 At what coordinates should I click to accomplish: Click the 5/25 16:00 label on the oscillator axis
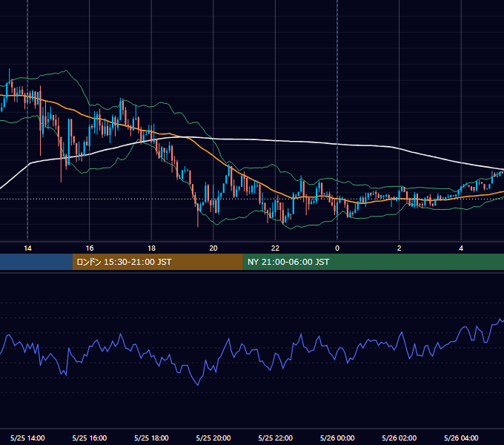pos(90,438)
